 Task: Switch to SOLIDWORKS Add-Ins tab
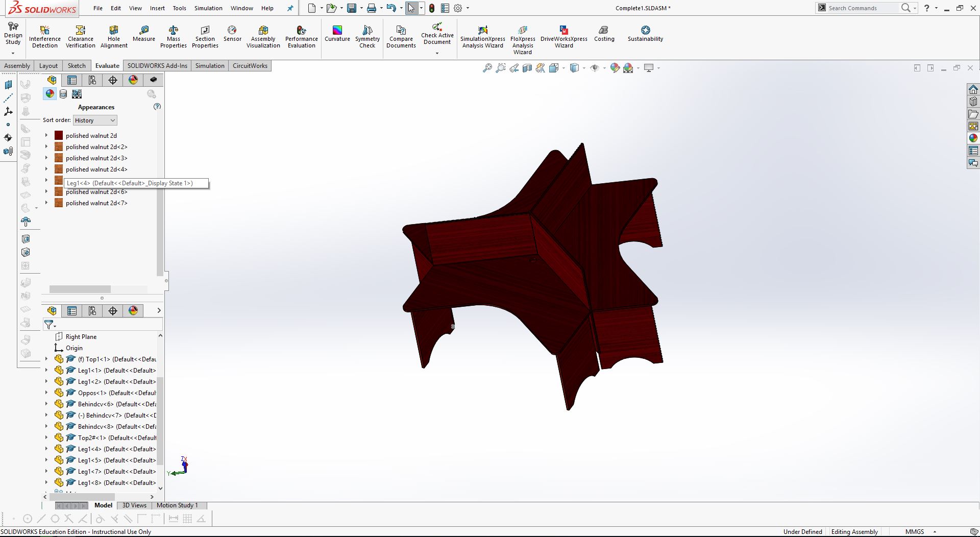(157, 66)
